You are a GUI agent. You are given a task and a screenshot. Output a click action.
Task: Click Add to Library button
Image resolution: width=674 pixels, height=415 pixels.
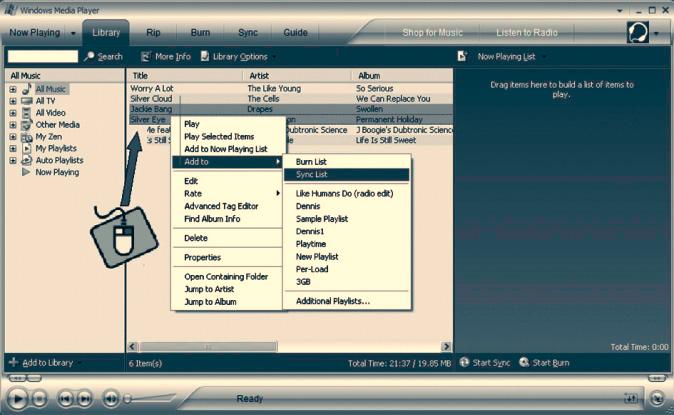click(41, 363)
